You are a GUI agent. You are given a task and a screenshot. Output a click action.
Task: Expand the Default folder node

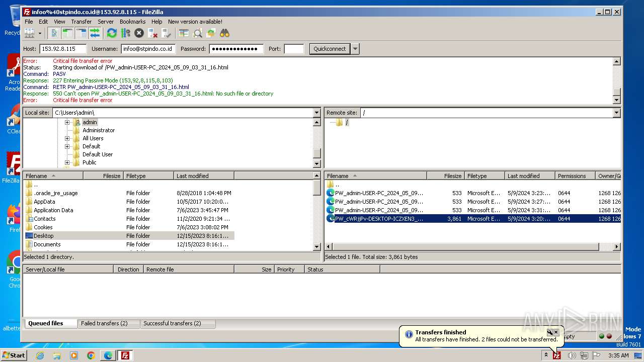(67, 146)
